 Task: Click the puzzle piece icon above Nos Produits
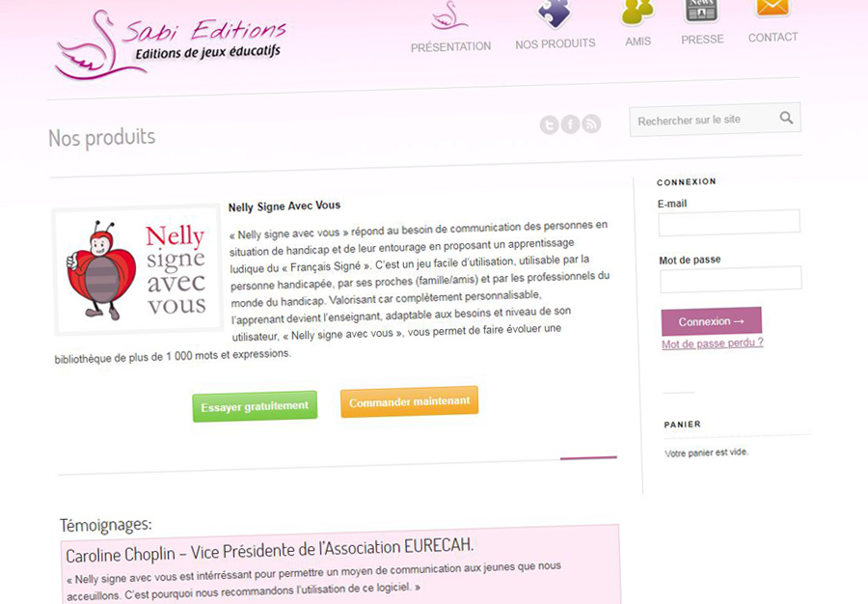coord(555,14)
